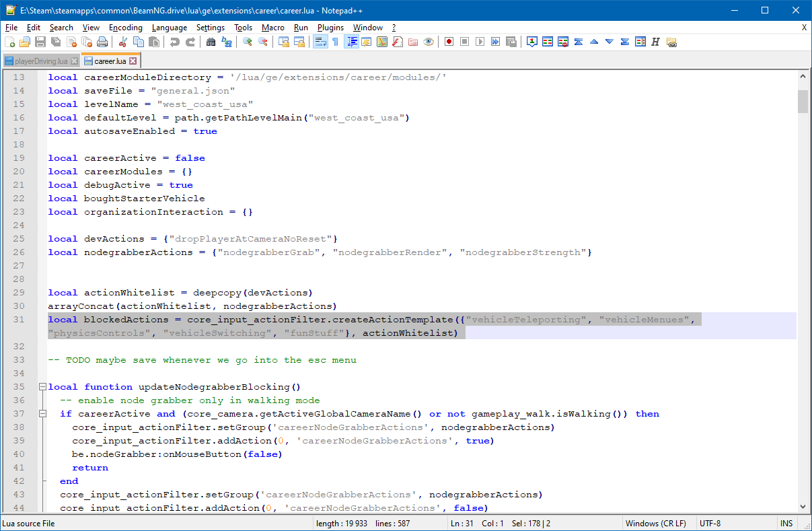
Task: Open Find with the binoculars icon
Action: tap(211, 42)
